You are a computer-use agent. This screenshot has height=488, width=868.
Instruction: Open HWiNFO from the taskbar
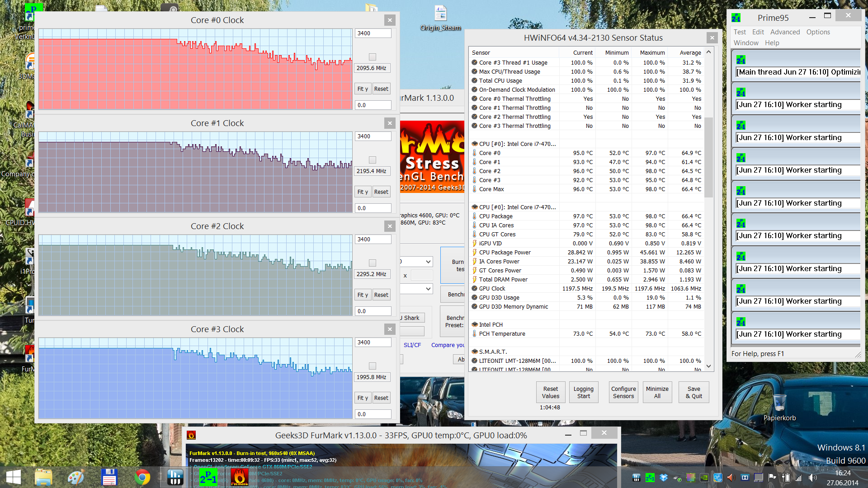(x=175, y=477)
